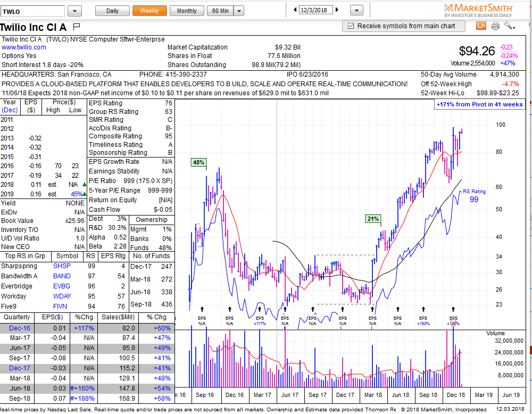Click the RS Rating 99 chart label
The width and height of the screenshot is (532, 414).
474,196
